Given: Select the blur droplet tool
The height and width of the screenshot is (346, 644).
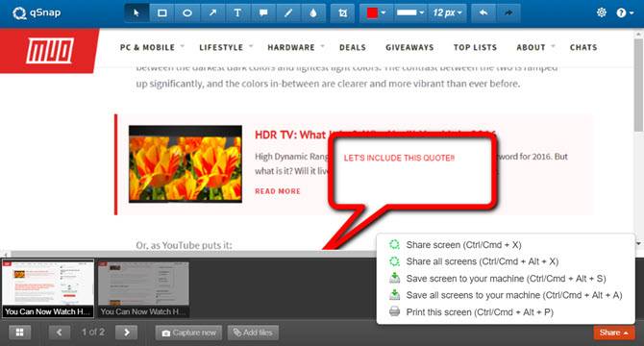Looking at the screenshot, I should click(x=313, y=12).
